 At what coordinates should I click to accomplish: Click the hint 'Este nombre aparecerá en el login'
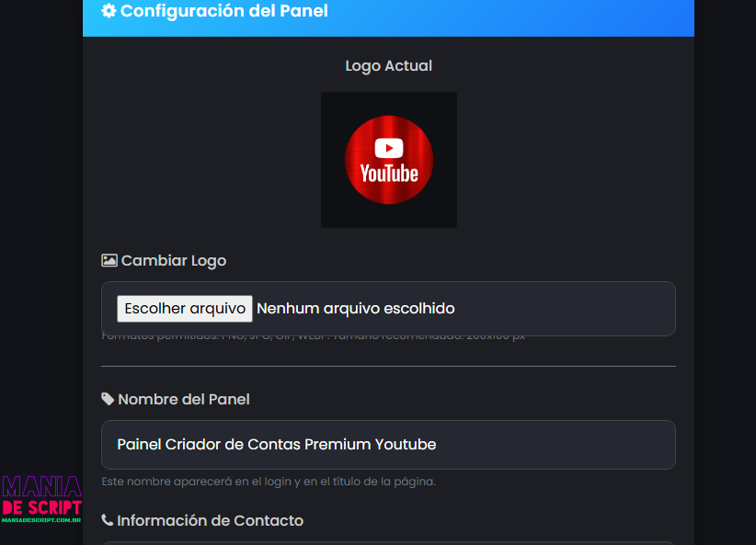point(196,482)
